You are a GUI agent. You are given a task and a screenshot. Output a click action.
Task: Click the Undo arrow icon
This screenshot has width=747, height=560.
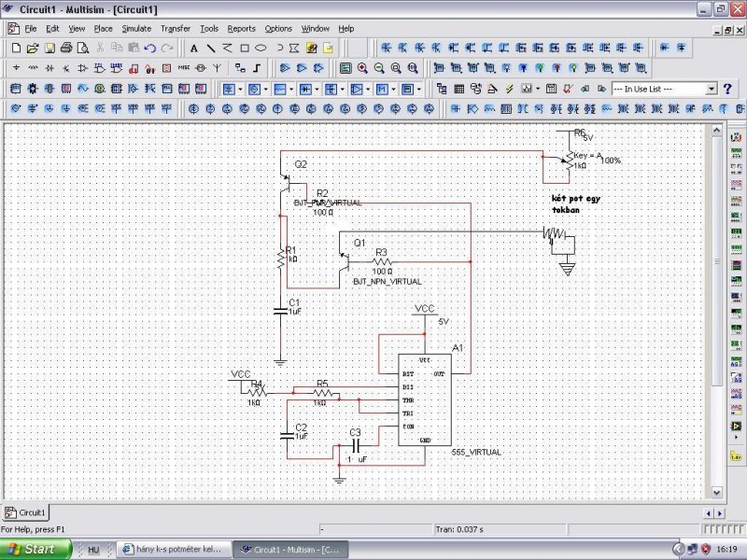150,49
